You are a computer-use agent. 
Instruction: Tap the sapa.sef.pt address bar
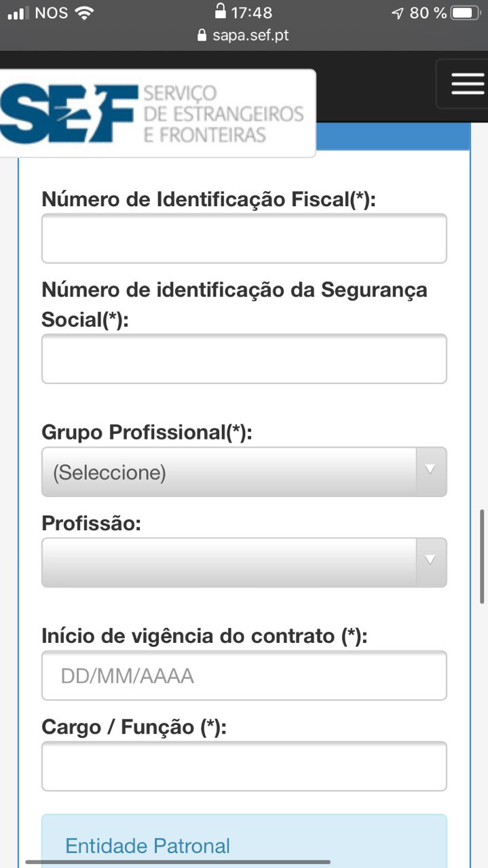[x=244, y=35]
